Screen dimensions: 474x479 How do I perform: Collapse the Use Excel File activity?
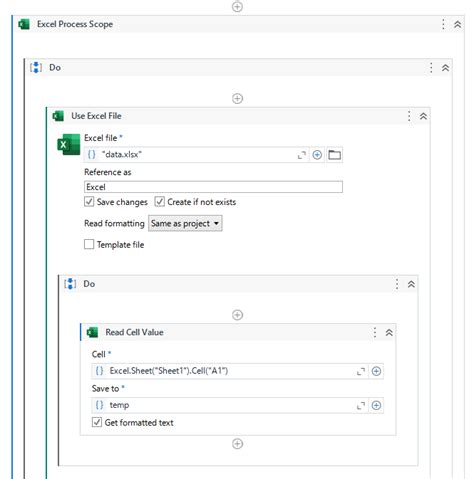pos(423,116)
